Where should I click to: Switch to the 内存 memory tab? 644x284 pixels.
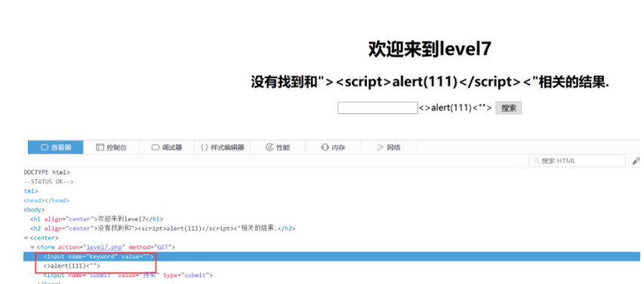coord(333,147)
